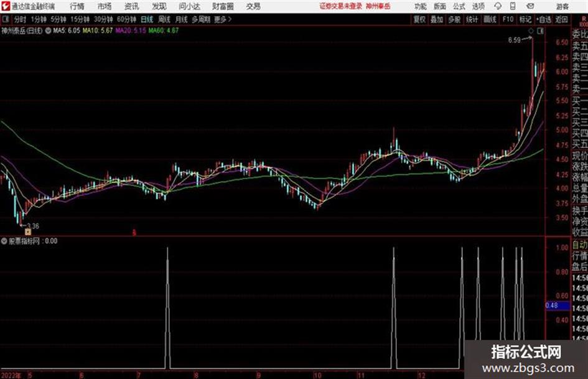Image resolution: width=588 pixels, height=379 pixels.
Task: Click the Tongdaxin red logo icon
Action: 5,6
